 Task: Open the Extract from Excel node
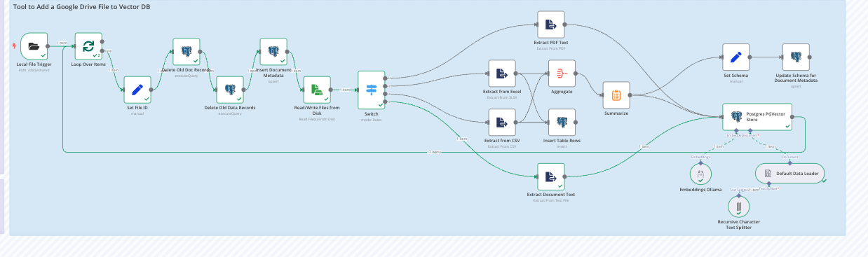pos(501,74)
